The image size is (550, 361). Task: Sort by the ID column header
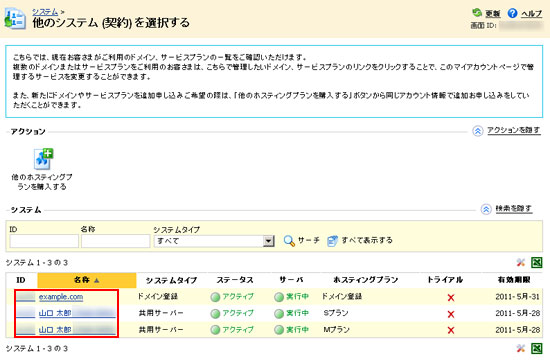coord(21,280)
